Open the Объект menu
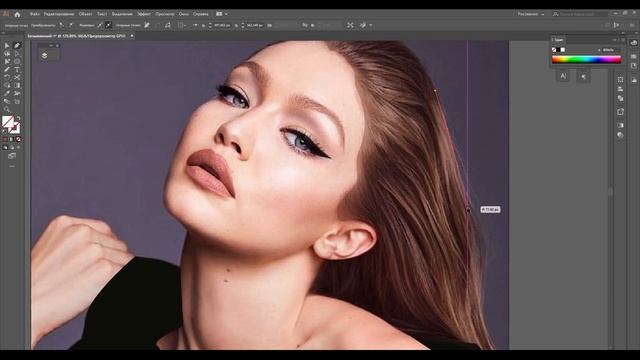Viewport: 640px width, 360px height. click(85, 14)
